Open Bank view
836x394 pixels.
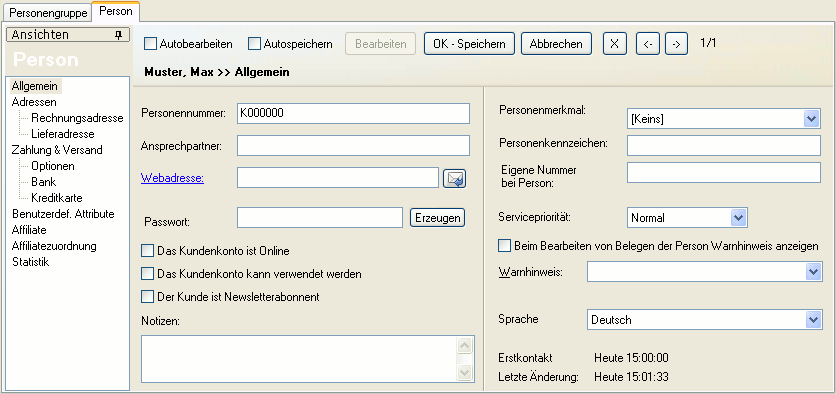[x=44, y=182]
